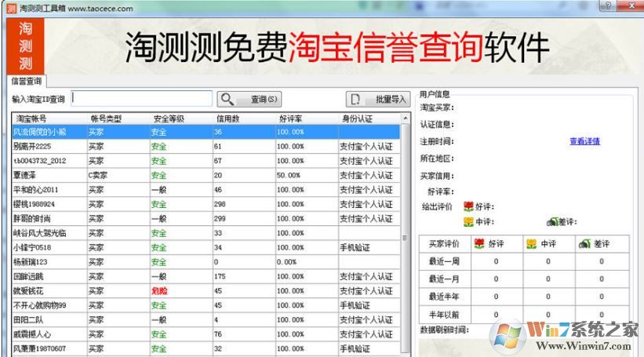Click the 差评 icon in 买家评价 table header
The width and height of the screenshot is (644, 357).
(584, 243)
